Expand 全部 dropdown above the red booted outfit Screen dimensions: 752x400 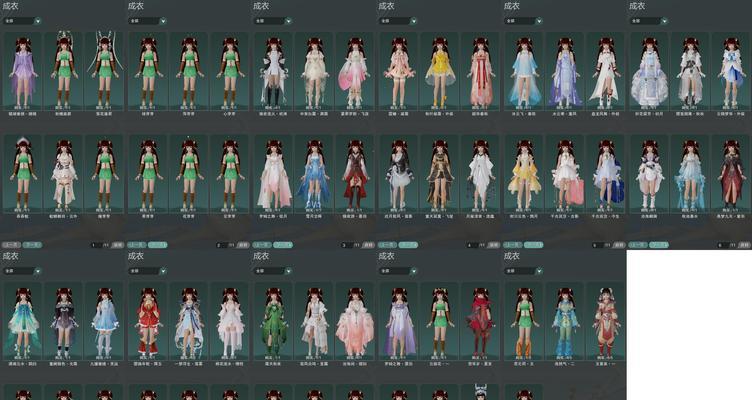(x=147, y=271)
